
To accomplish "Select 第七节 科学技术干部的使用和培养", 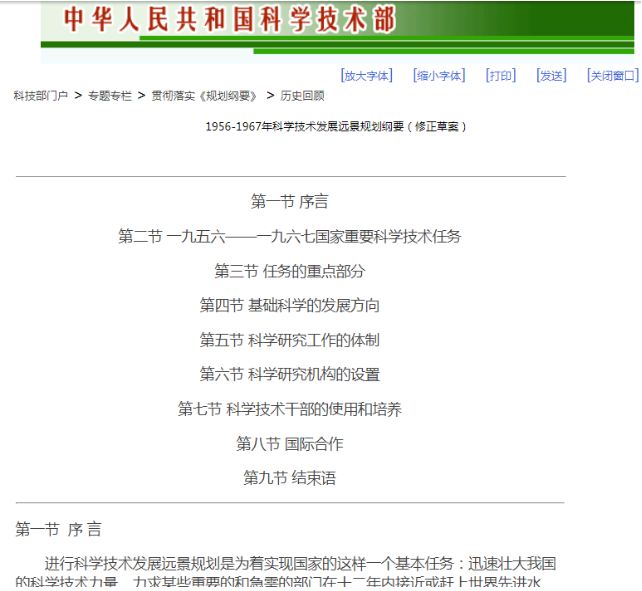I will [x=290, y=409].
